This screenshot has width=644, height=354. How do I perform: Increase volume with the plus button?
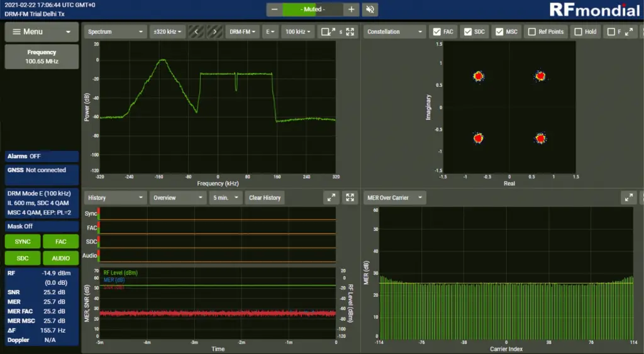point(352,9)
